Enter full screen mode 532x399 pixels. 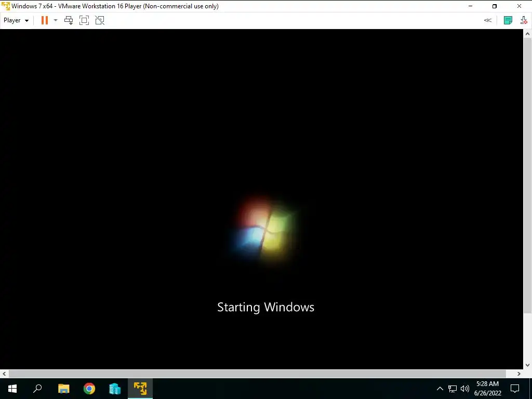click(84, 20)
